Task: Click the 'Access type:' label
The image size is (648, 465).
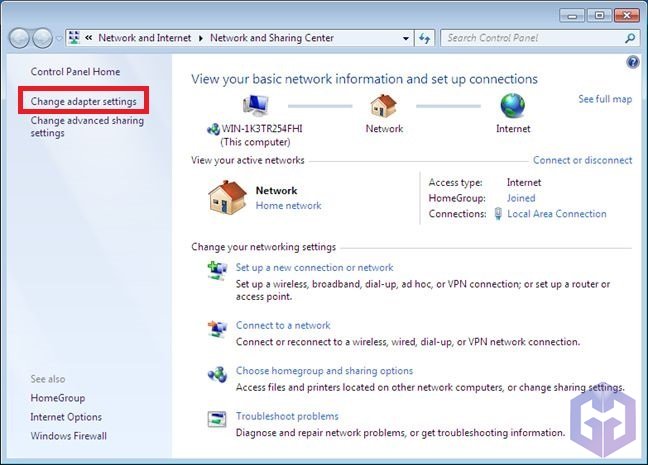Action: (x=455, y=182)
